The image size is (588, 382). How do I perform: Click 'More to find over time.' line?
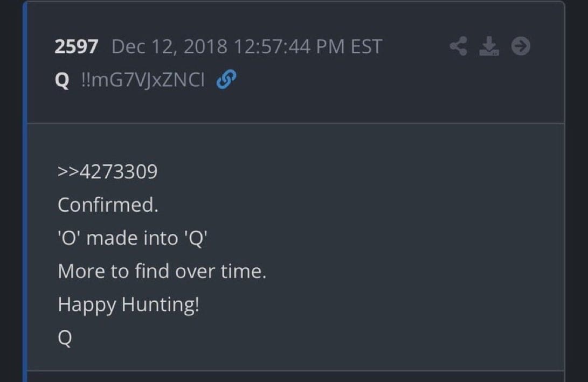(x=162, y=272)
